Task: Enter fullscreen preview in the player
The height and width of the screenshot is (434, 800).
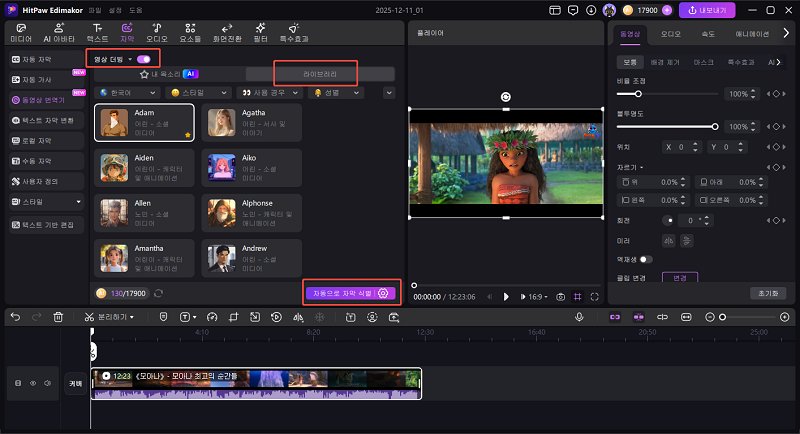Action: 594,297
